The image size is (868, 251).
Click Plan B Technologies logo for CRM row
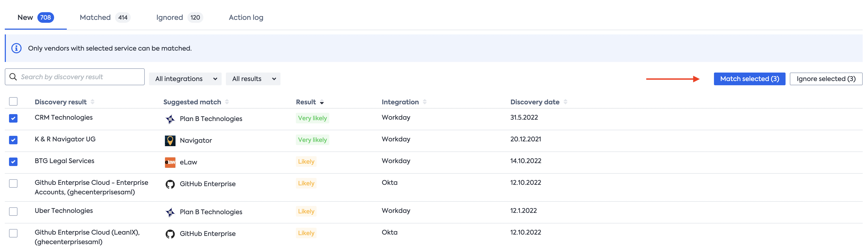[x=170, y=119]
